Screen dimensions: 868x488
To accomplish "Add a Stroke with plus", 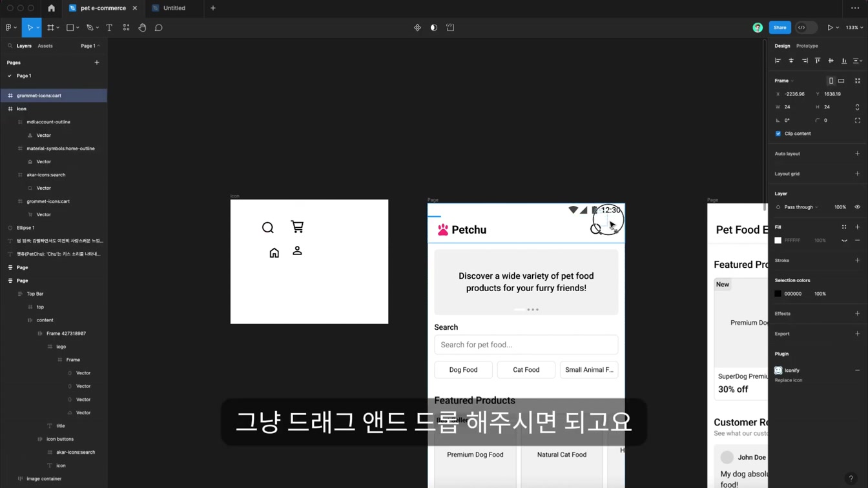I will [x=858, y=261].
